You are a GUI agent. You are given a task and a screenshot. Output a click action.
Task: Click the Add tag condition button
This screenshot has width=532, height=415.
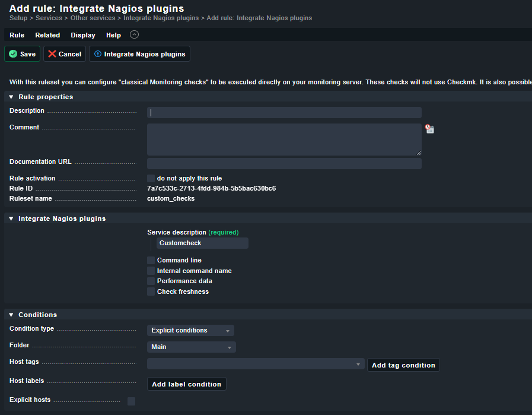click(403, 365)
